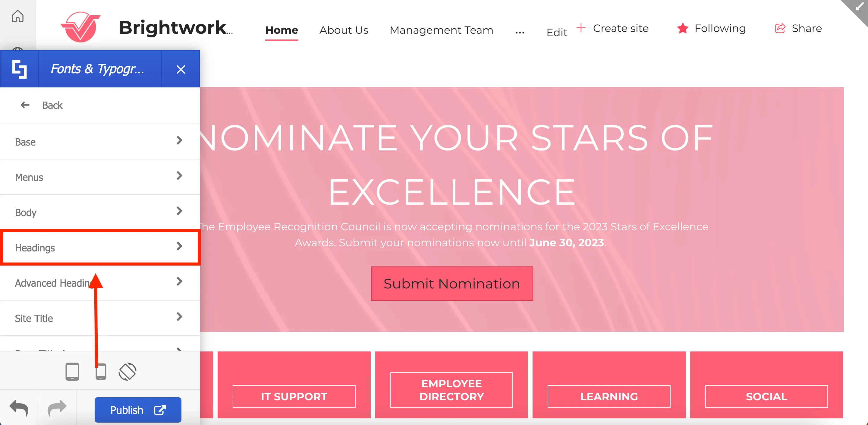Image resolution: width=868 pixels, height=425 pixels.
Task: Close the Fonts & Typography panel
Action: 181,69
